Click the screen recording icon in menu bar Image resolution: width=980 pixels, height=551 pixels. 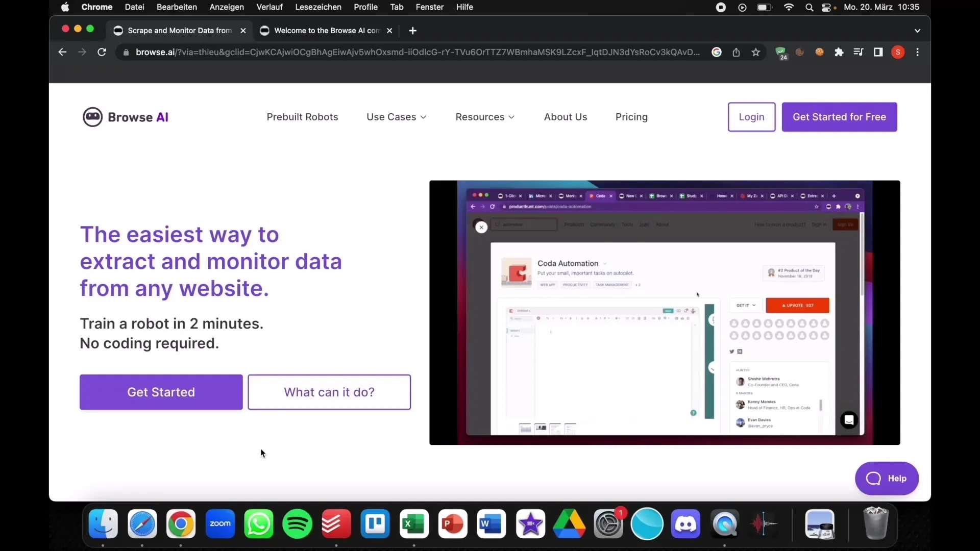point(720,7)
